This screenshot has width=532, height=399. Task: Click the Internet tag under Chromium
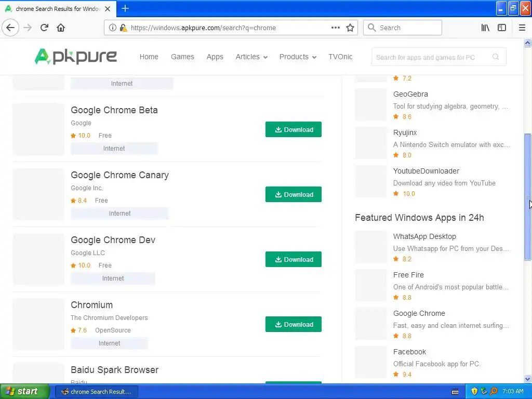(109, 343)
